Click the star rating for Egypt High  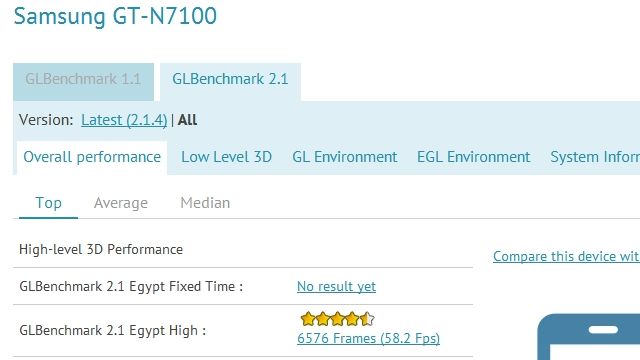click(x=337, y=318)
